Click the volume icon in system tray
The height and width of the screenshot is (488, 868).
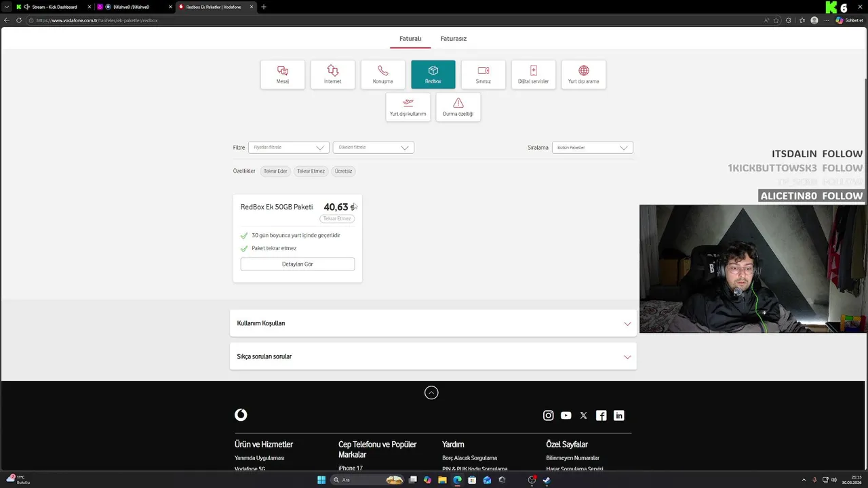(834, 480)
